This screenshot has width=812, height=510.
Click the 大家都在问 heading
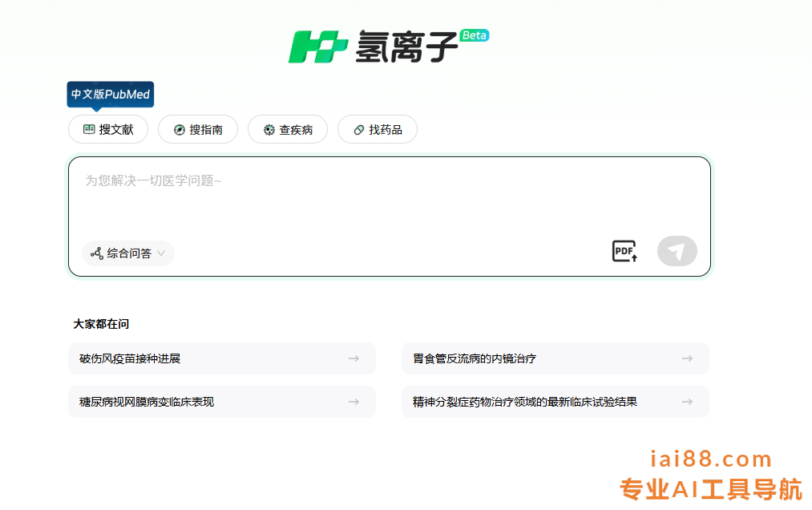click(x=101, y=324)
